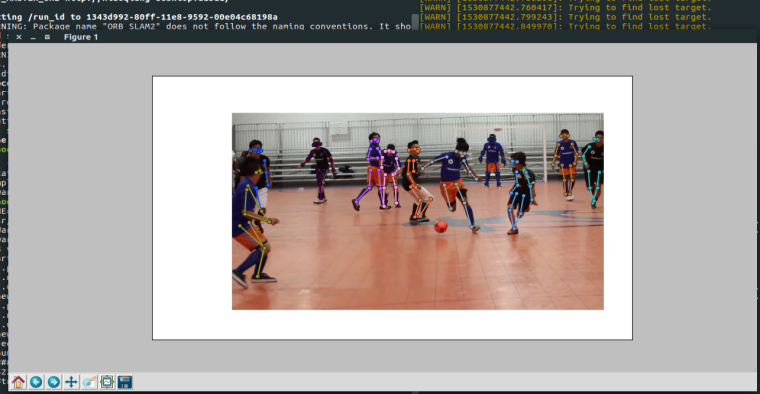Close Figure 1 window using X button
This screenshot has height=394, width=760.
pyautogui.click(x=19, y=37)
